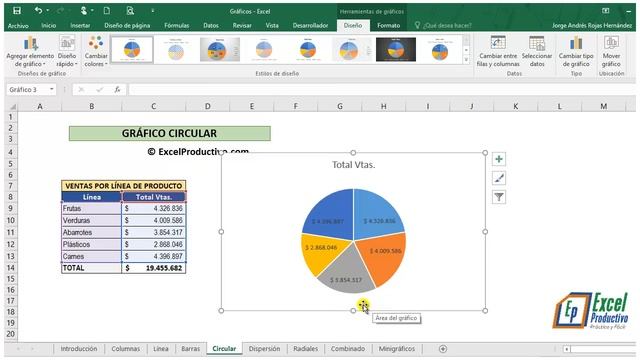Viewport: 640px width, 360px height.
Task: Open the Name Box dropdown arrow
Action: coord(52,89)
